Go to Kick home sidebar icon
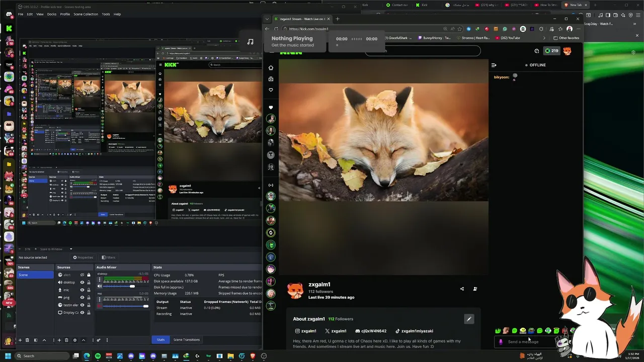 (271, 68)
